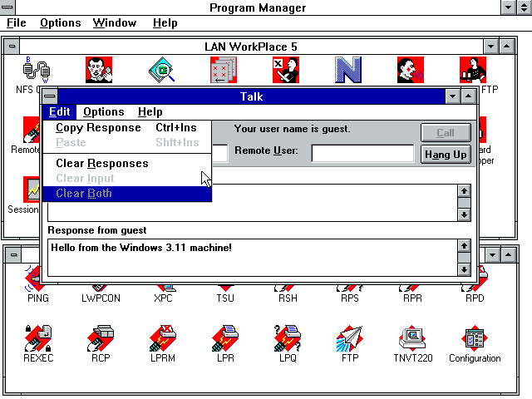
Task: Maximize the Talk window
Action: [468, 96]
